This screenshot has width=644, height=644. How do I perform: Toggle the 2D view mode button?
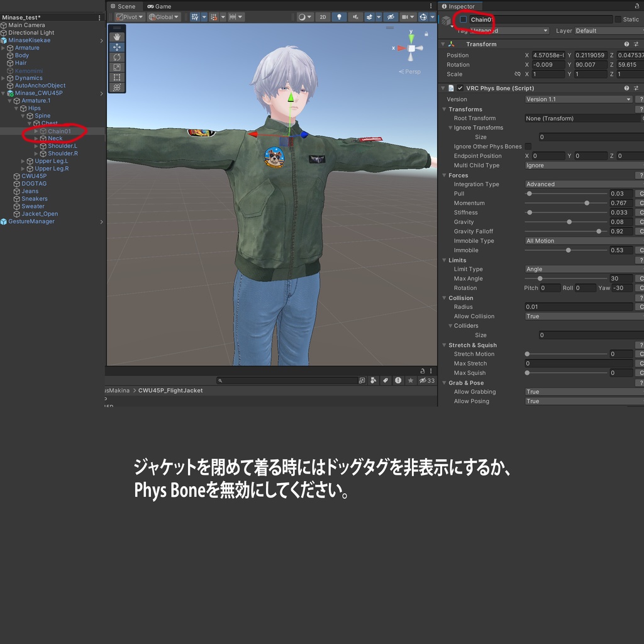coord(323,17)
